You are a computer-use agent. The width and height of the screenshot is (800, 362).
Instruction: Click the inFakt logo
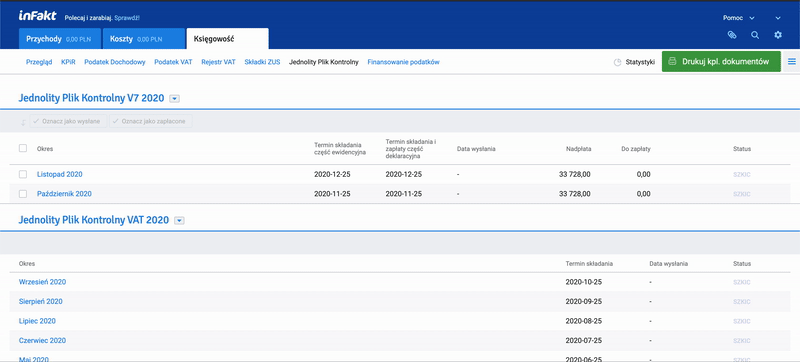coord(37,16)
